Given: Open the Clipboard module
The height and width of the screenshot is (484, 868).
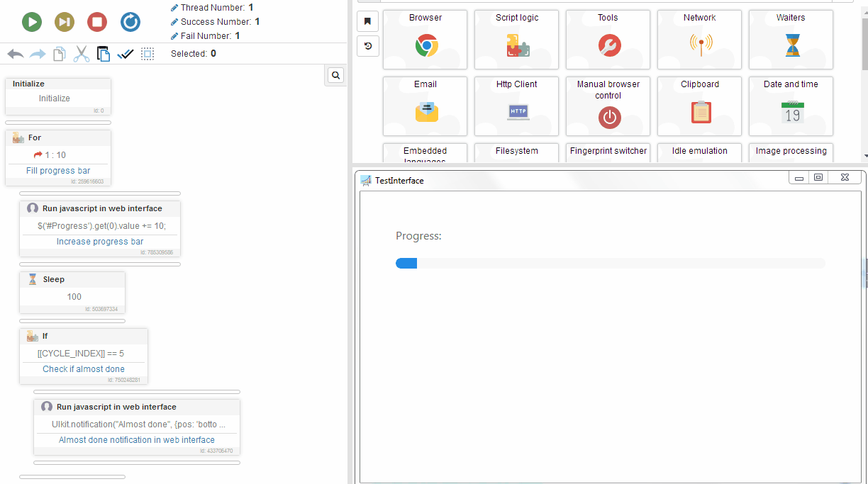Looking at the screenshot, I should coord(699,106).
